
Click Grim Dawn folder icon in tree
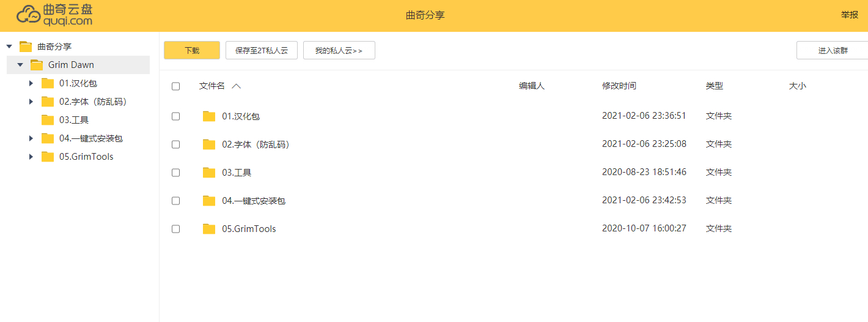pyautogui.click(x=37, y=65)
